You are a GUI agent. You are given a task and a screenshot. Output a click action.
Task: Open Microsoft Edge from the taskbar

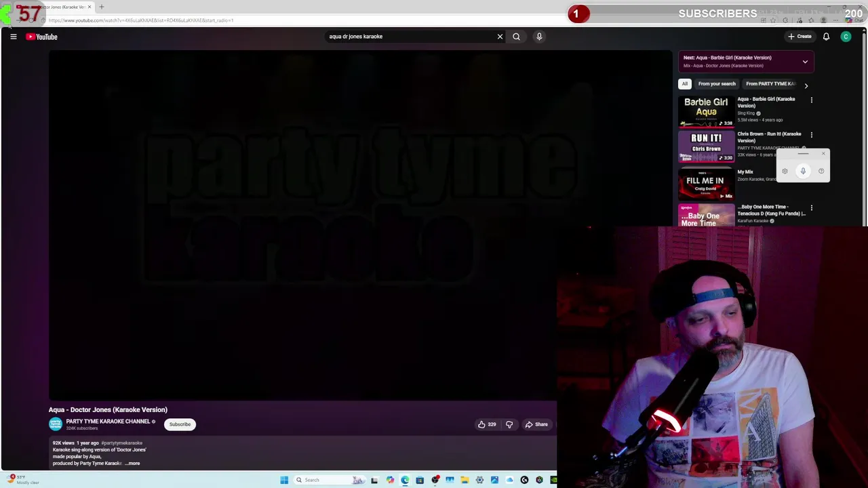(405, 480)
